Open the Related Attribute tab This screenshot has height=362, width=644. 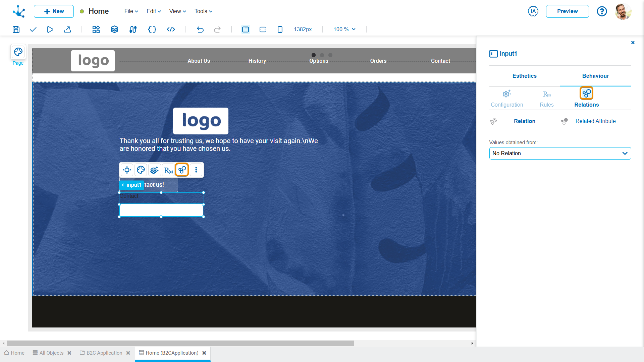(x=595, y=121)
